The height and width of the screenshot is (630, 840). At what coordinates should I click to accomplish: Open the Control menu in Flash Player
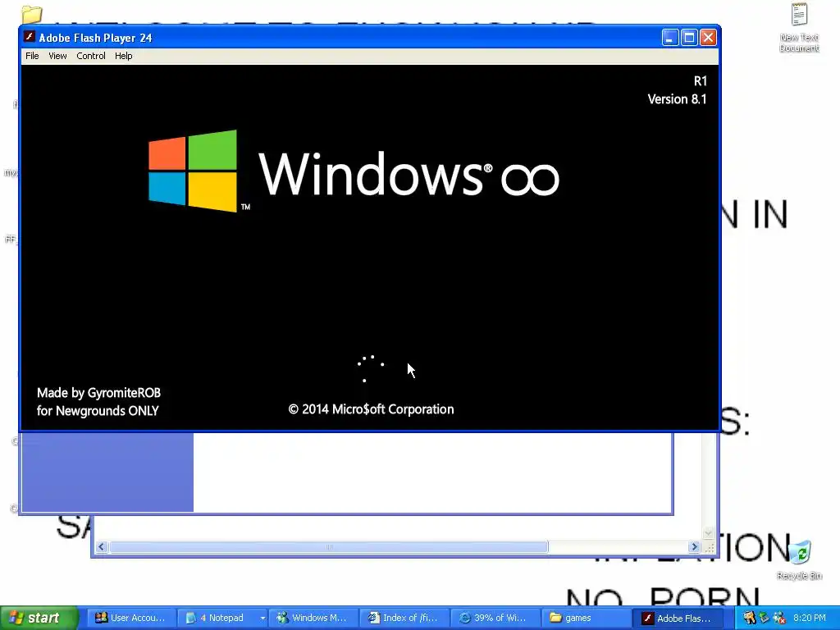tap(90, 56)
